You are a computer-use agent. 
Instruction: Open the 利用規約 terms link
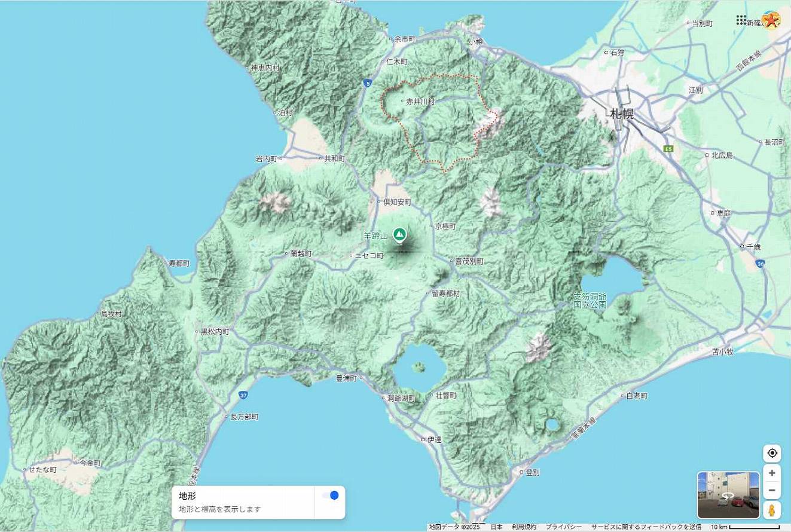524,527
